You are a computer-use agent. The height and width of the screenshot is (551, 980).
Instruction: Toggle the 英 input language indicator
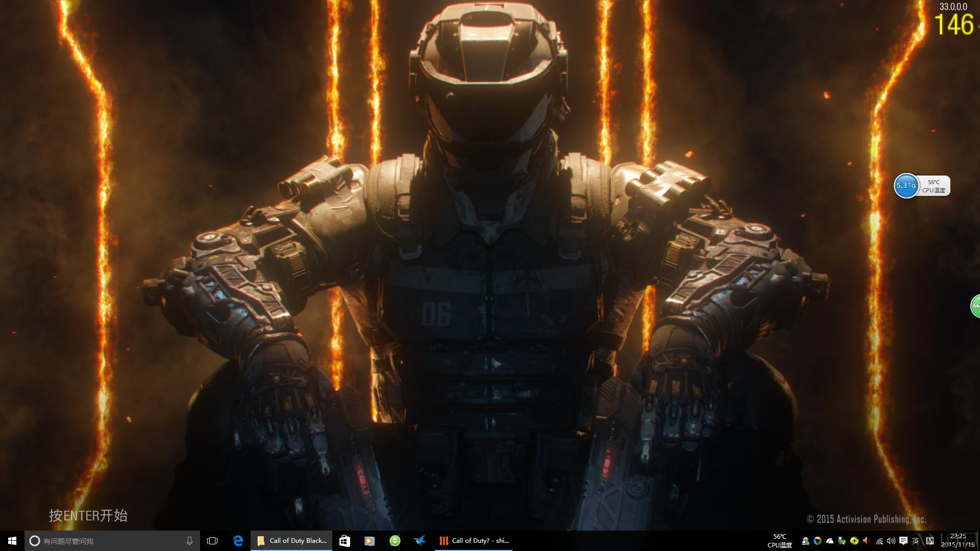pyautogui.click(x=916, y=541)
